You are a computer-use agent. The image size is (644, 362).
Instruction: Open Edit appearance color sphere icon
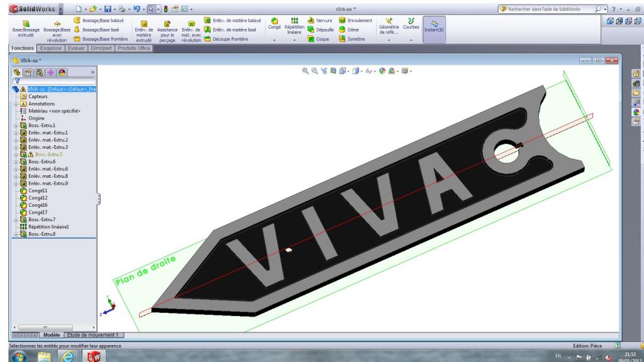point(382,71)
